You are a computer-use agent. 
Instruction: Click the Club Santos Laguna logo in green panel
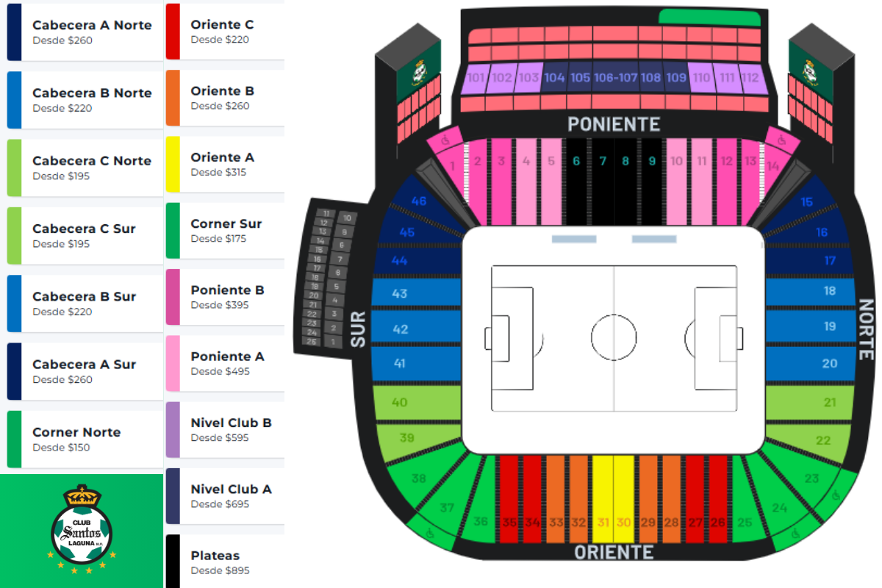82,529
